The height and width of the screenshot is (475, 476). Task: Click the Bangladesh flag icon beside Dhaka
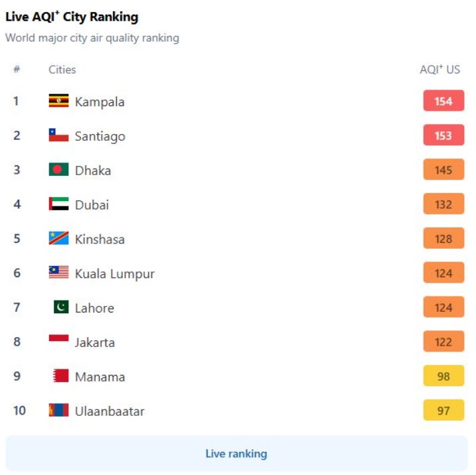click(58, 169)
